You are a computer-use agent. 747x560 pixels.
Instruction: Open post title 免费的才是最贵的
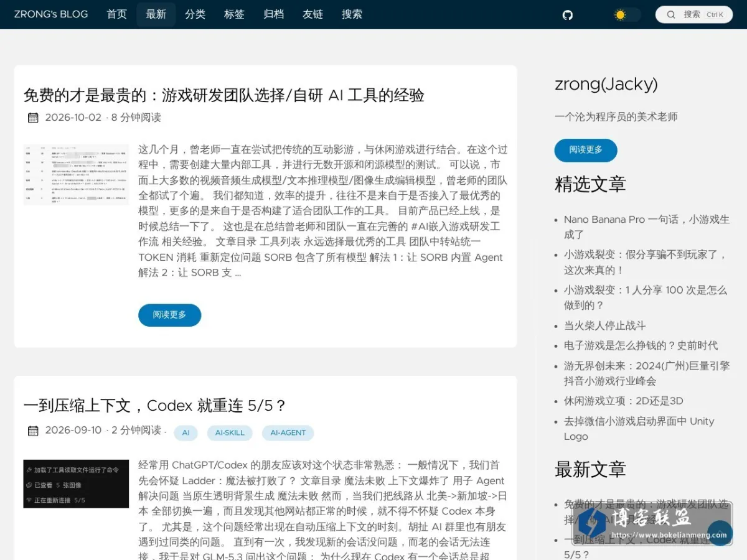tap(224, 95)
